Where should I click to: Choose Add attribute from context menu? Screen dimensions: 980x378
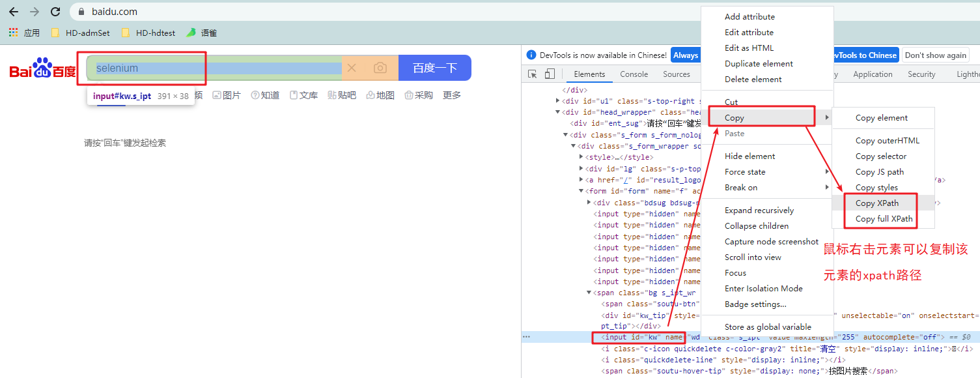coord(767,17)
